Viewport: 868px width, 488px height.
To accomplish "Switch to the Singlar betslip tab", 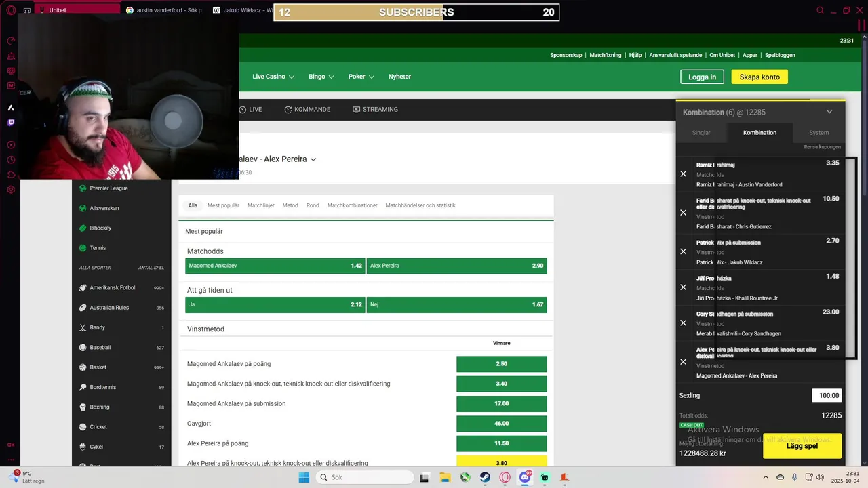I will [x=701, y=133].
